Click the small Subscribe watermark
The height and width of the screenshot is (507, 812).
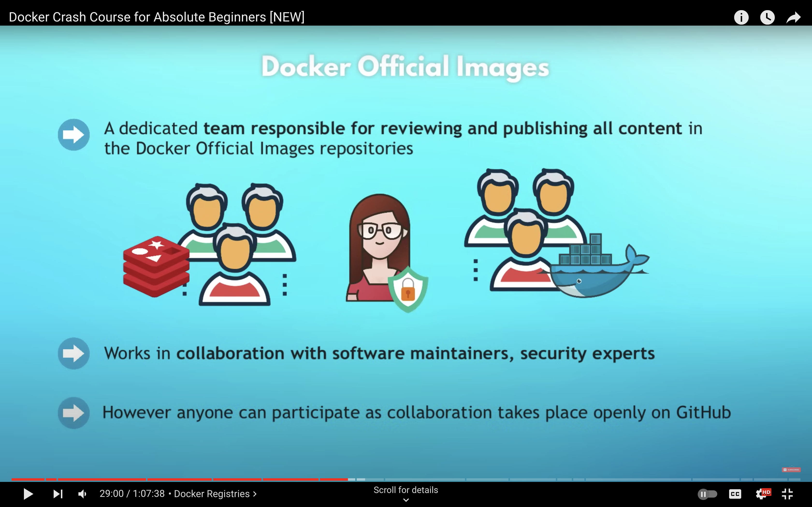pos(791,469)
